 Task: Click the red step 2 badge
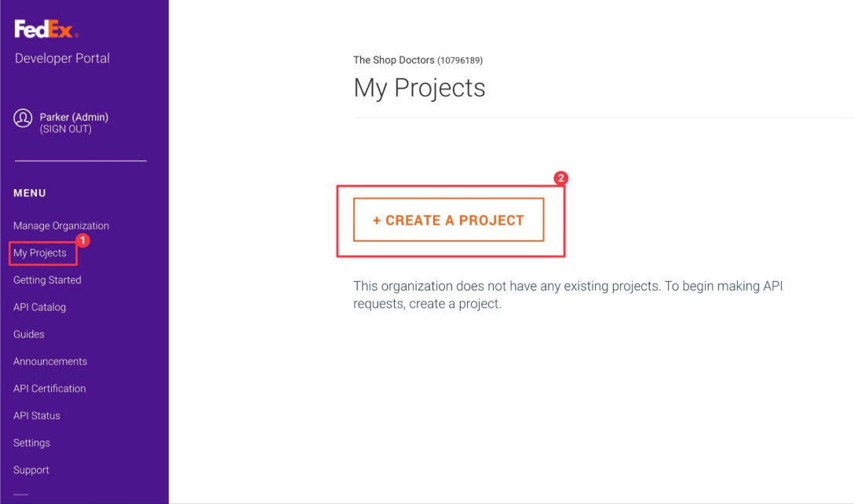(561, 178)
